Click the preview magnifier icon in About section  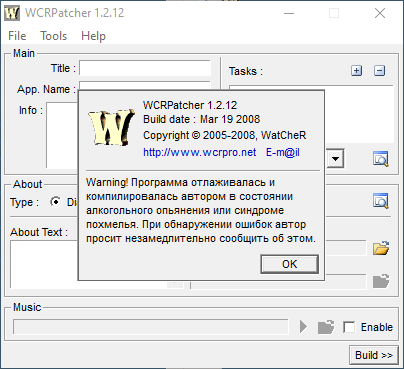coord(380,201)
